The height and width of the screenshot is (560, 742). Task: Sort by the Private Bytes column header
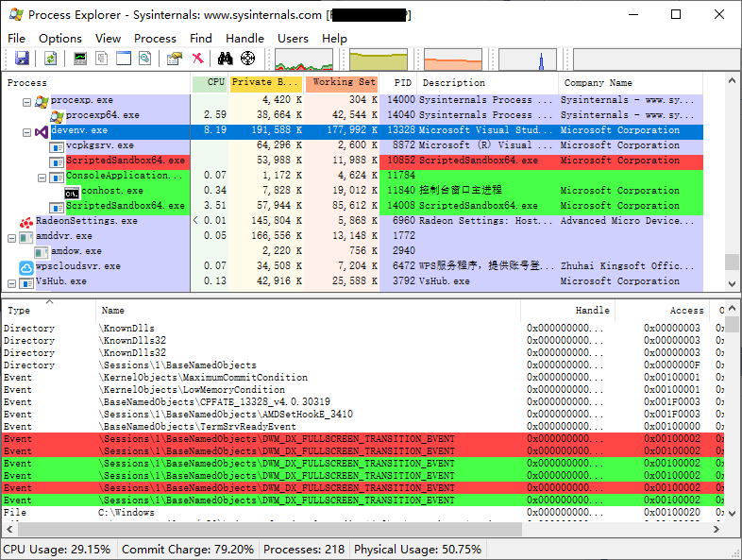click(x=265, y=83)
